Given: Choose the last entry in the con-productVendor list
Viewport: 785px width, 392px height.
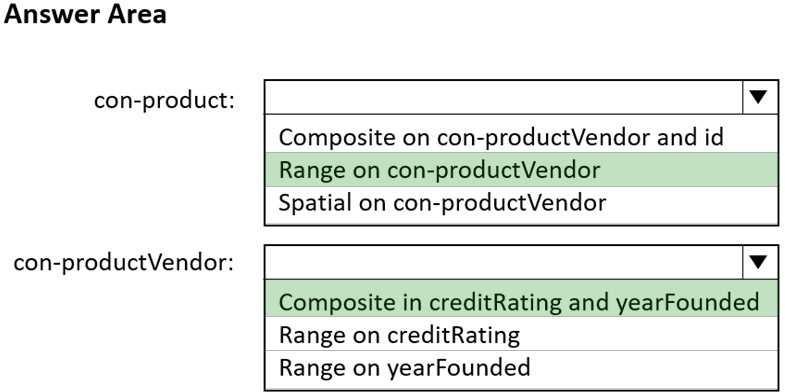Looking at the screenshot, I should pyautogui.click(x=521, y=367).
